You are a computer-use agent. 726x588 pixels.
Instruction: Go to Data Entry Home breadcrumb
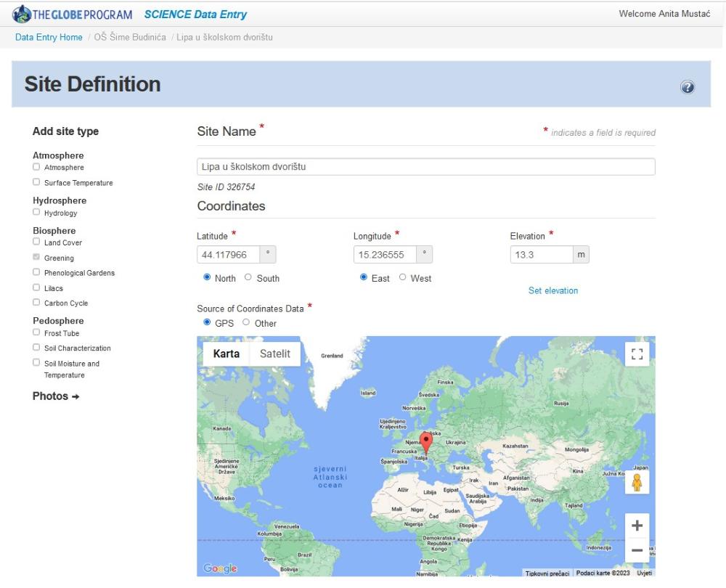[49, 37]
